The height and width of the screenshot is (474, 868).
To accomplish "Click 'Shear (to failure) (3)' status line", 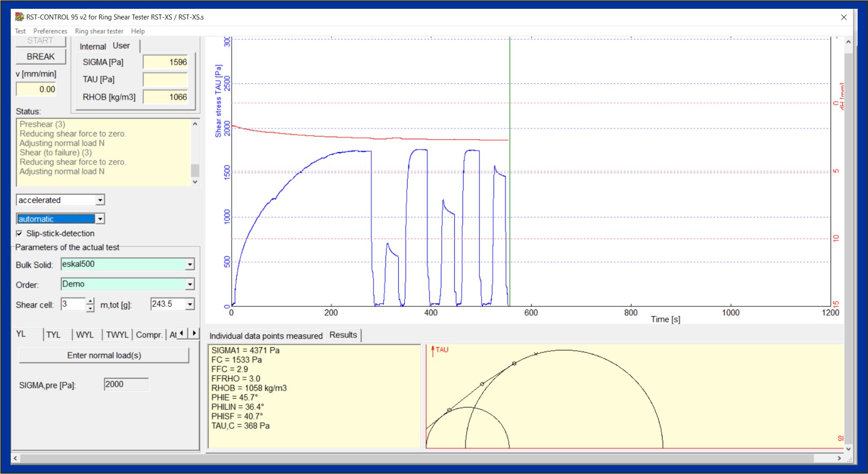I will (x=56, y=153).
